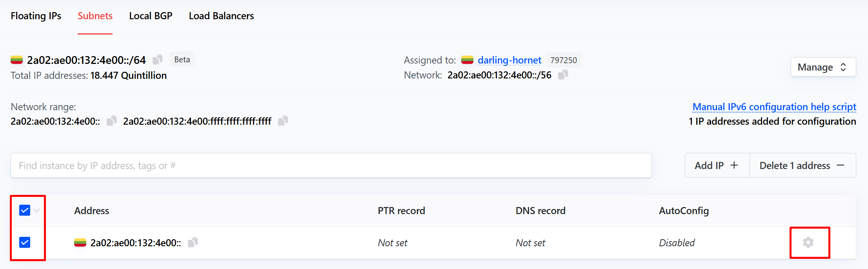Open Manual IPv6 configuration help script
The width and height of the screenshot is (868, 269).
(x=774, y=107)
